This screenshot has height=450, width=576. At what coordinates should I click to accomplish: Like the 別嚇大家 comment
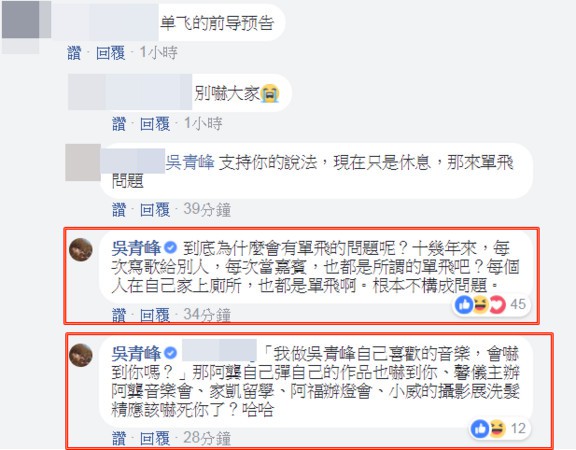[119, 124]
